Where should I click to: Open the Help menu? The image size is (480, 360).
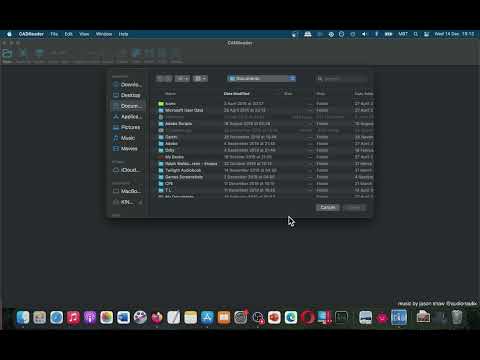tap(123, 34)
